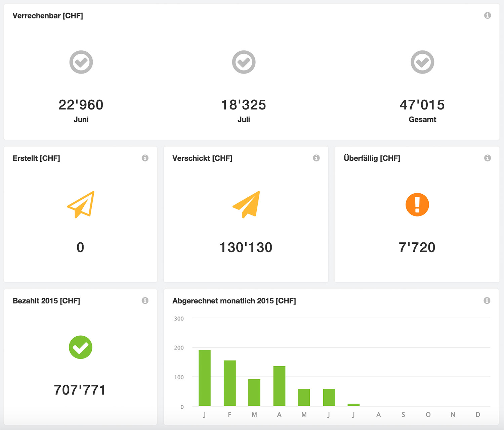
Task: Click the Abgerechnet monatlich 2015 [CHF] heading
Action: coord(234,301)
